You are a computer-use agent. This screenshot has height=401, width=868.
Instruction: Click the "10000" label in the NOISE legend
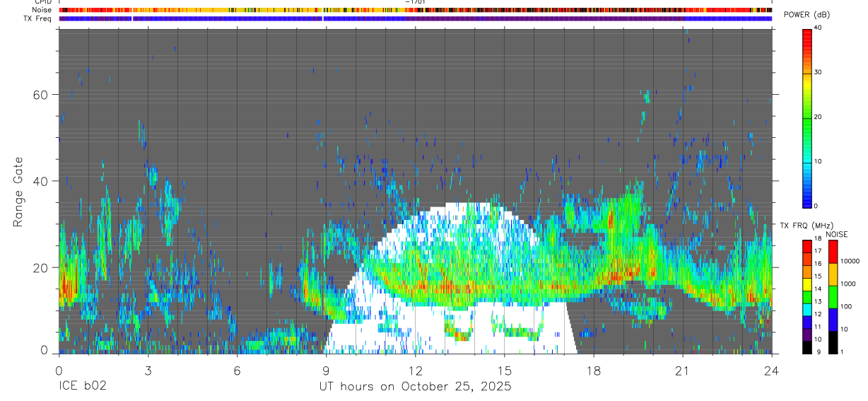point(850,261)
